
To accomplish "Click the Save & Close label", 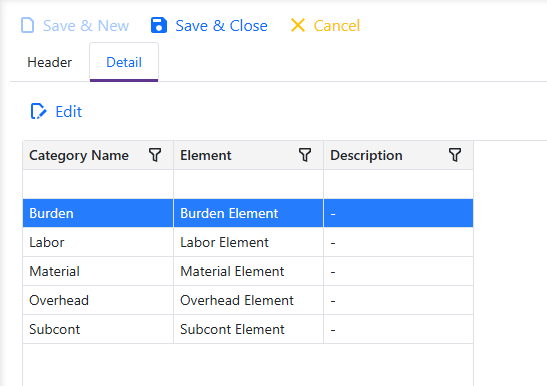I will (222, 26).
